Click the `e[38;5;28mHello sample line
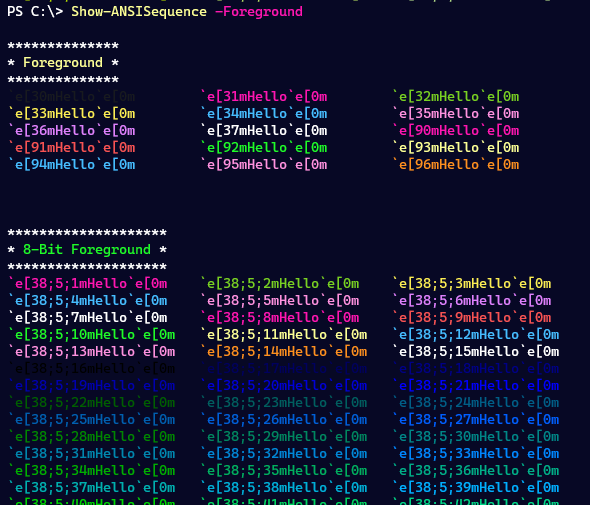 click(91, 437)
